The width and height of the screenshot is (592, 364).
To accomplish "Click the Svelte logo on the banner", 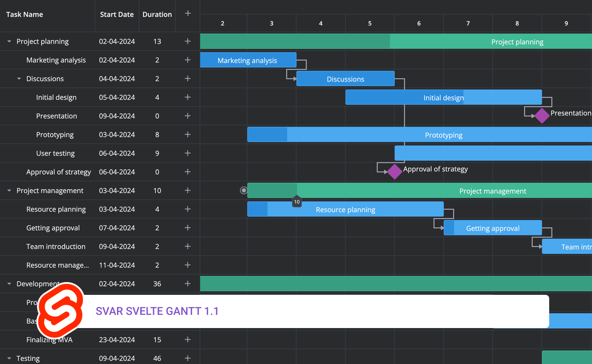I will coord(61,311).
